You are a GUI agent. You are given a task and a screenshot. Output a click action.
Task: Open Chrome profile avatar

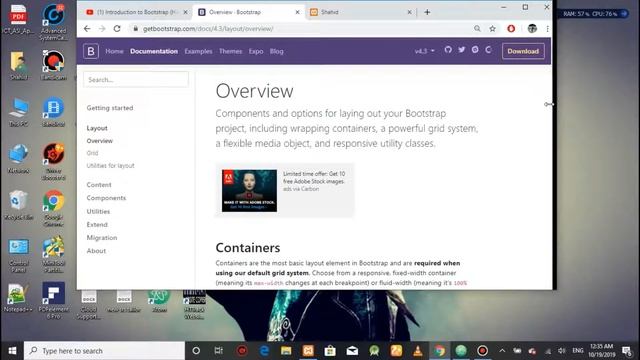tap(532, 29)
